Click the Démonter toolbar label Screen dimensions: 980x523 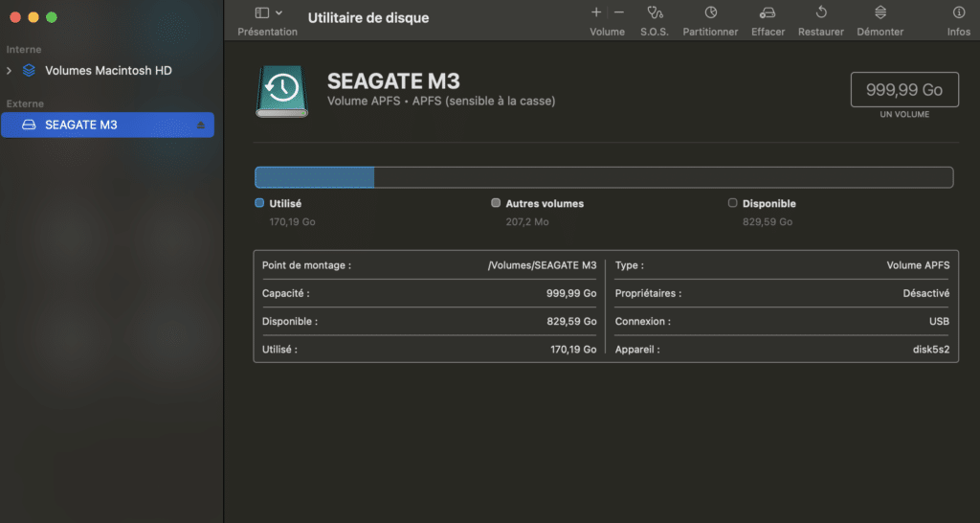pos(880,32)
